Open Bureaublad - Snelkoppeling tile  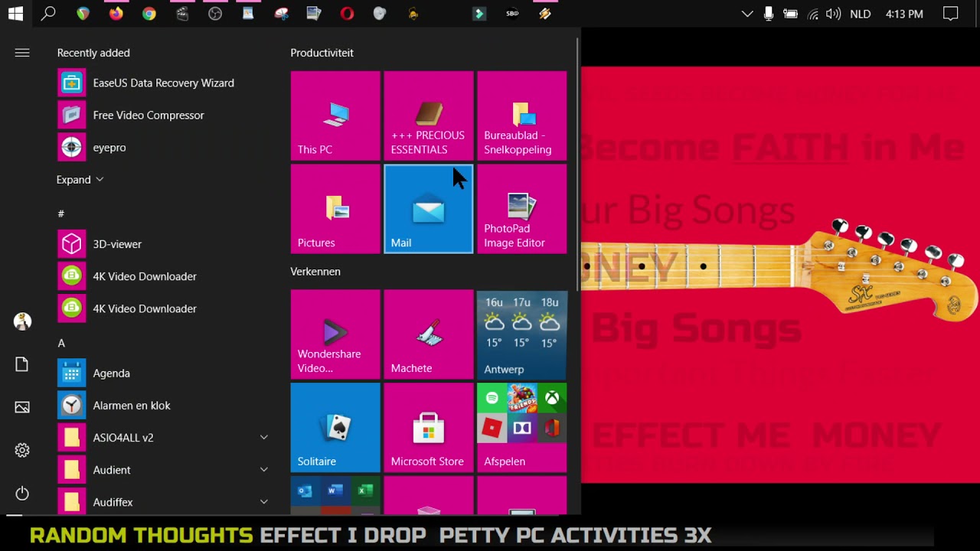pos(522,116)
